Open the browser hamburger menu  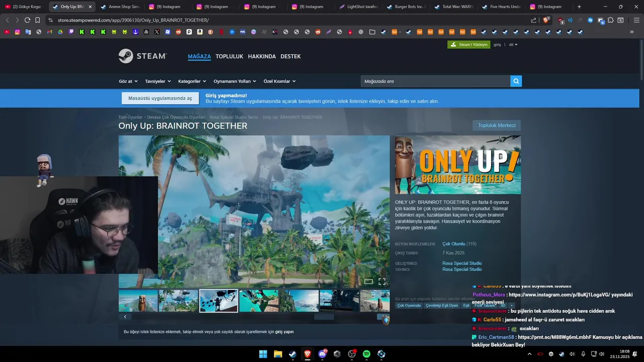point(636,20)
